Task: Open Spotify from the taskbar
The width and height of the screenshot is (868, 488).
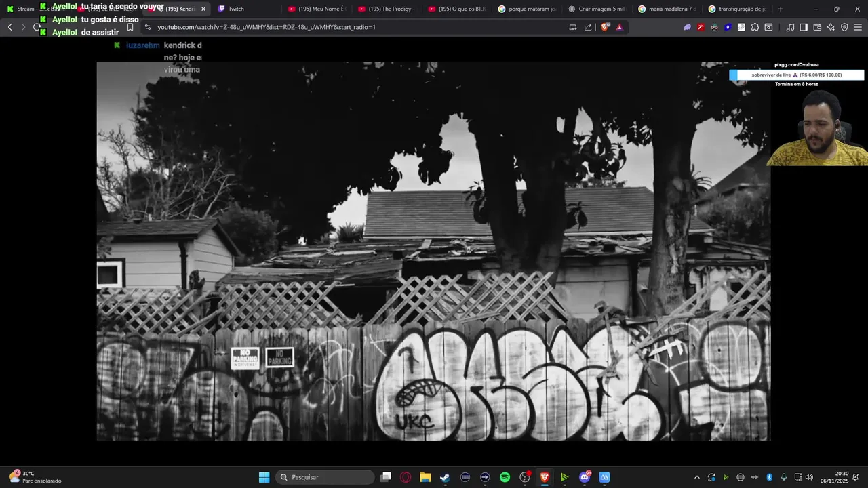Action: pyautogui.click(x=505, y=477)
